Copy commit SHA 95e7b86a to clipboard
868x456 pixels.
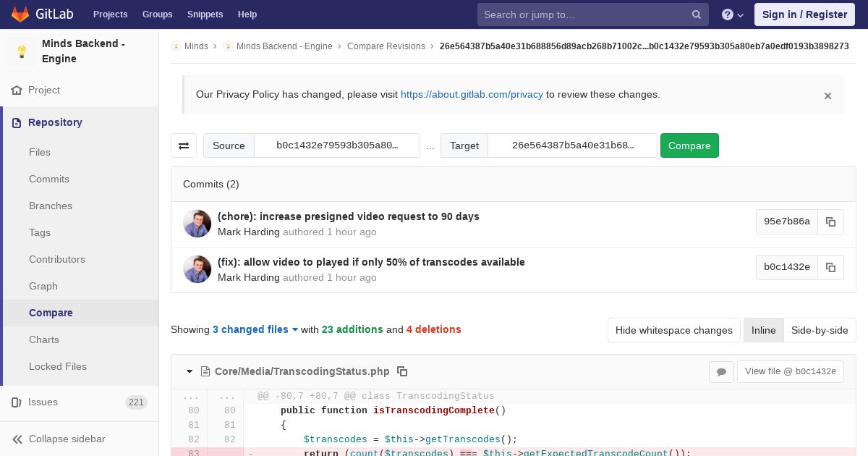(830, 222)
